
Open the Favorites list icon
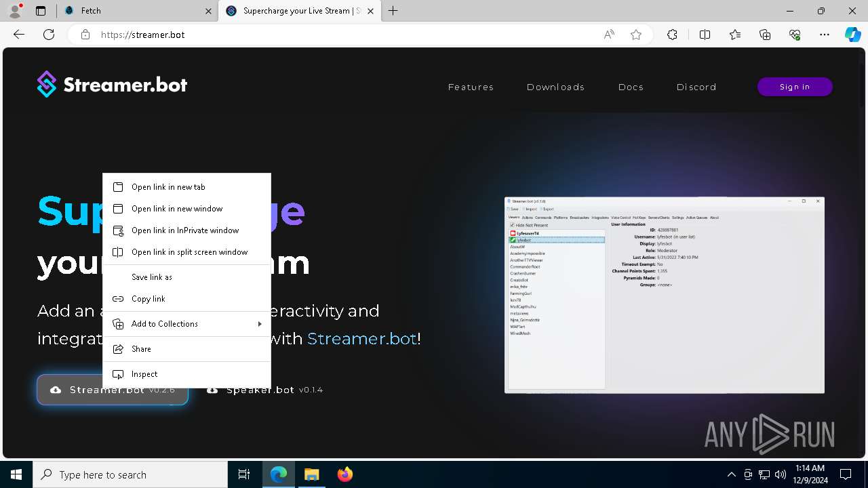point(735,35)
